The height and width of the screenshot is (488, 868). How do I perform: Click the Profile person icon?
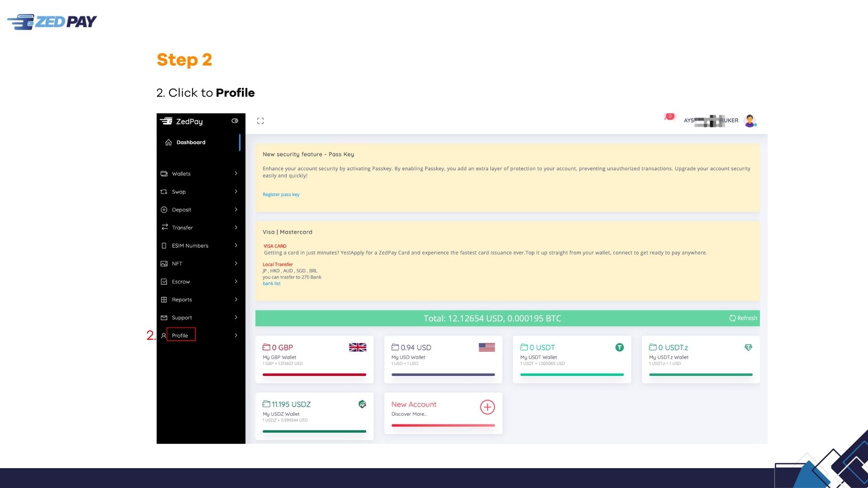(164, 336)
